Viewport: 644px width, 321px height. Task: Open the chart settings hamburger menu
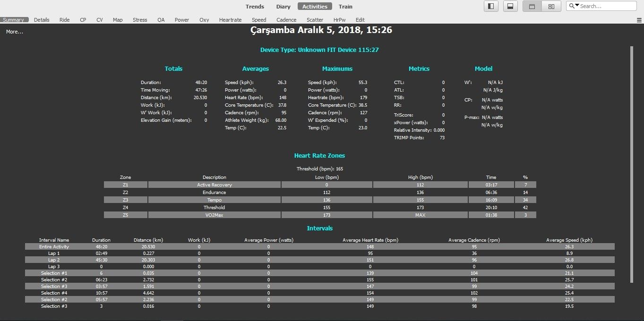(x=639, y=20)
